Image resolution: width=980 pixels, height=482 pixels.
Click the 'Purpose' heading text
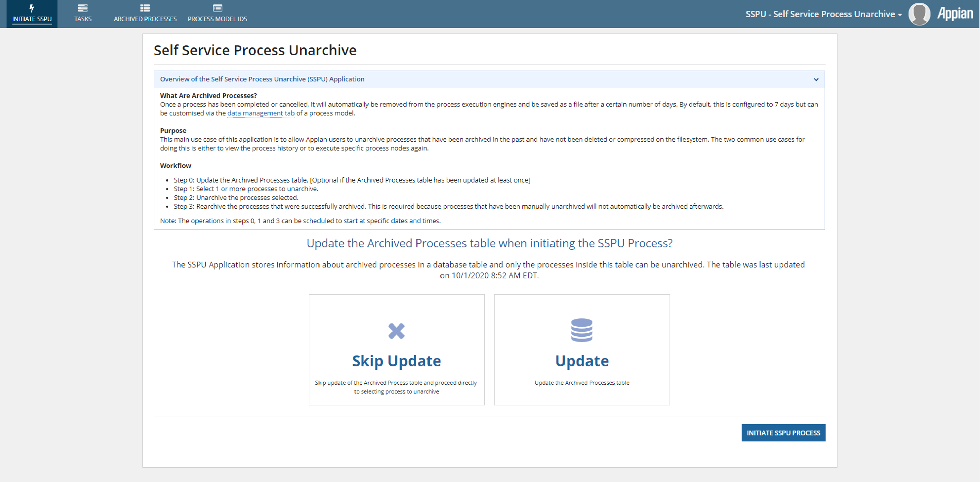(173, 130)
